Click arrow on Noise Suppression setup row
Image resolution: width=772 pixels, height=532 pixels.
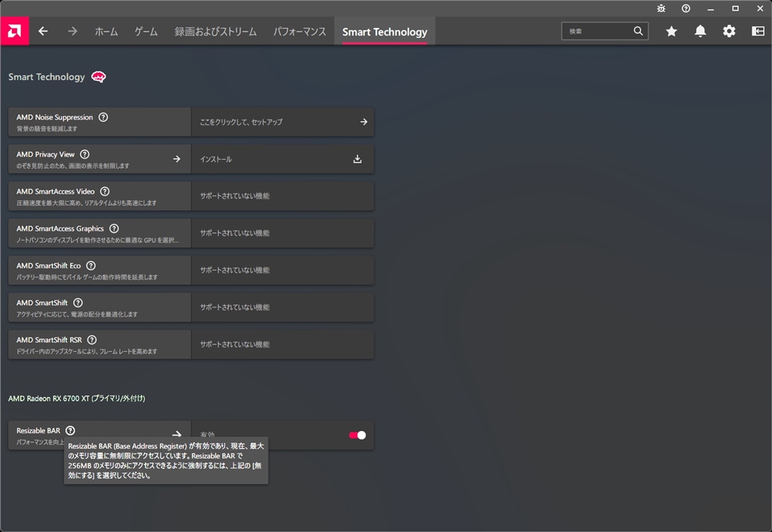[x=364, y=121]
